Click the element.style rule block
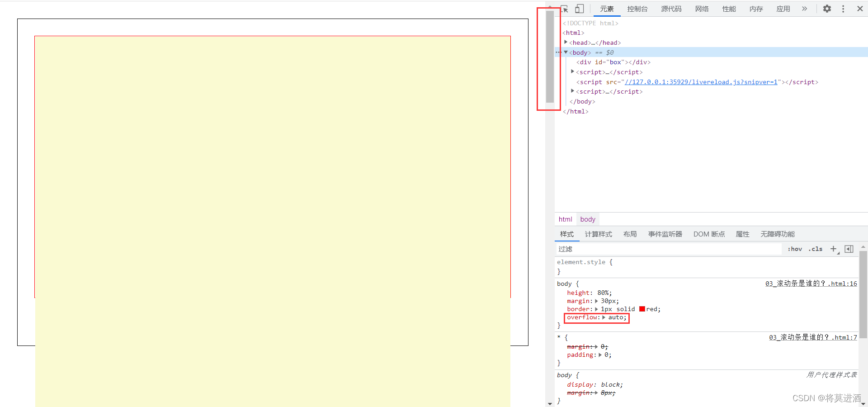The height and width of the screenshot is (407, 868). tap(707, 267)
